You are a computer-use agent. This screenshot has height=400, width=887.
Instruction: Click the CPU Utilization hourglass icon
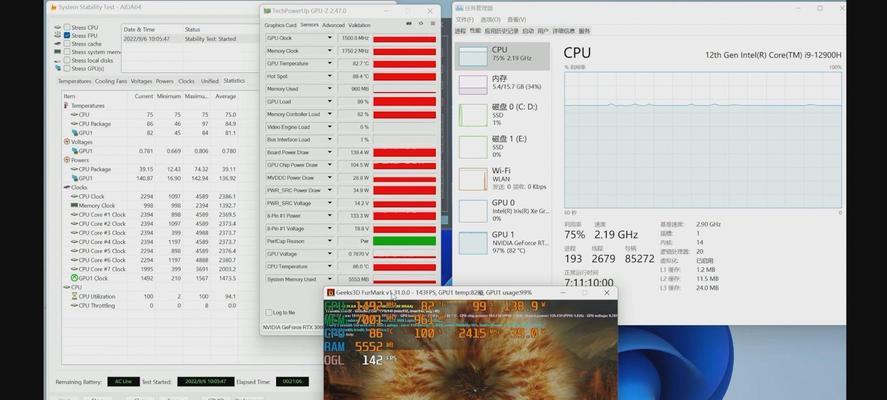pyautogui.click(x=74, y=296)
